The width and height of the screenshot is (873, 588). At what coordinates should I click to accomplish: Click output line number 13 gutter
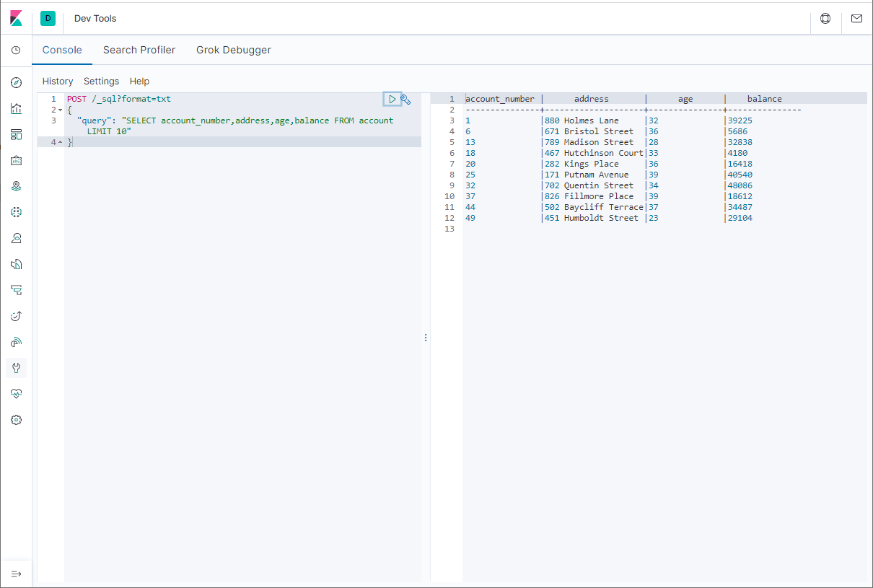(x=450, y=229)
